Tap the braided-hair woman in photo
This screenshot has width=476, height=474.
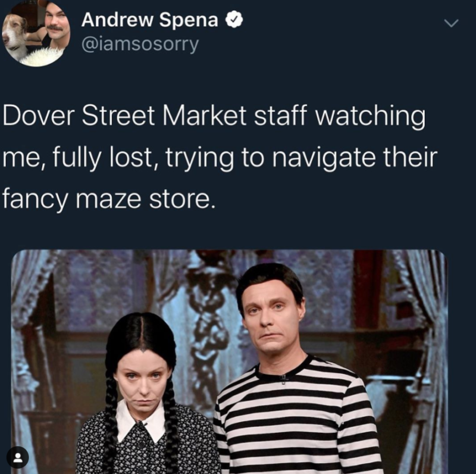pos(146,395)
